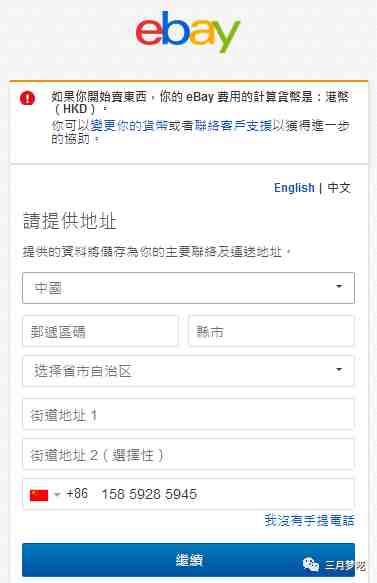Image resolution: width=377 pixels, height=583 pixels.
Task: Click the province dropdown arrow caret
Action: (x=339, y=370)
